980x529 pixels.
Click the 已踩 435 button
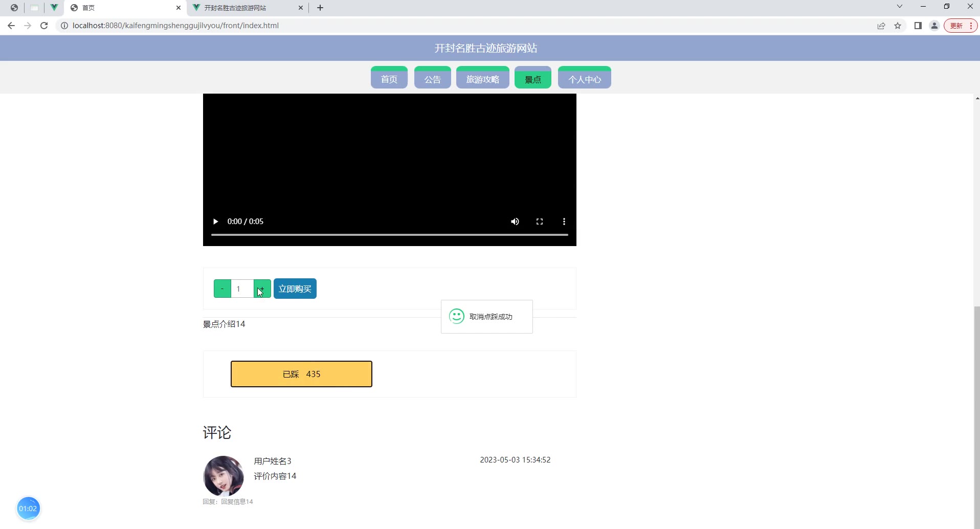(x=301, y=374)
